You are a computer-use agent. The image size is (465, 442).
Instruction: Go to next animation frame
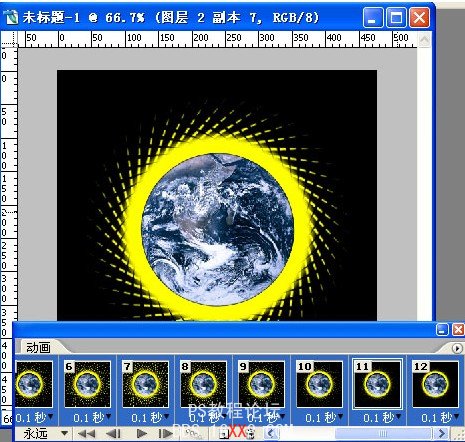165,434
